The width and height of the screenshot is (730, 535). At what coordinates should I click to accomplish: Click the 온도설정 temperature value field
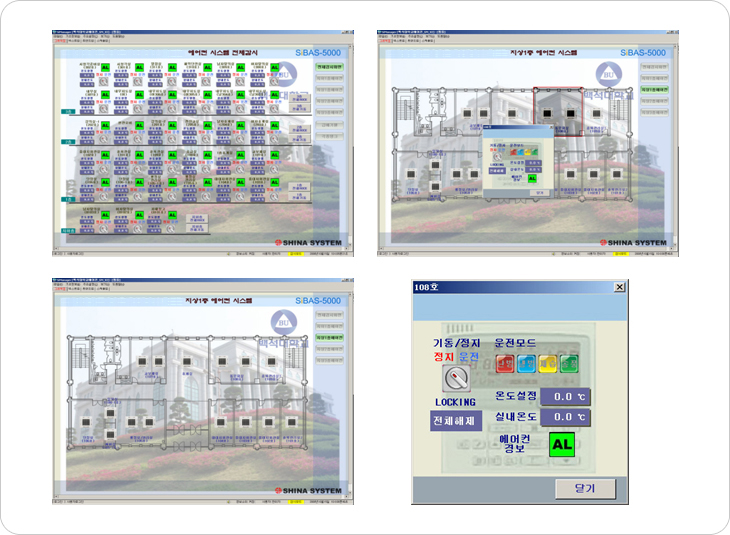click(565, 396)
